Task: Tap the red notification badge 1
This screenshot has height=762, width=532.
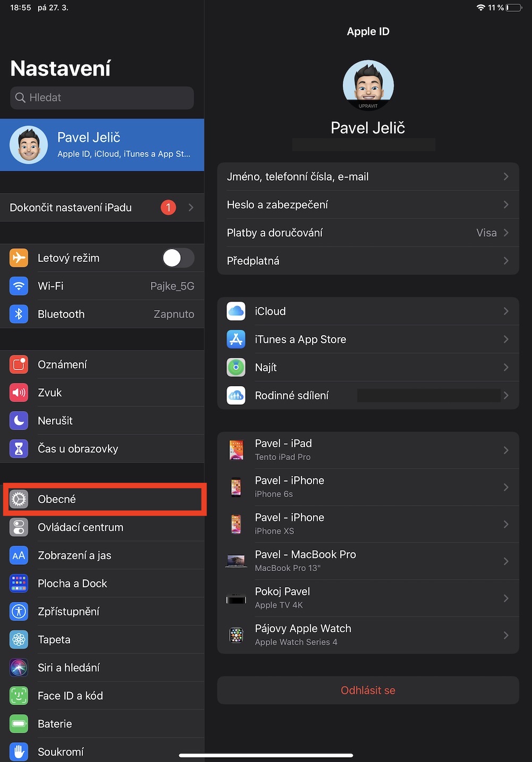Action: click(x=168, y=207)
